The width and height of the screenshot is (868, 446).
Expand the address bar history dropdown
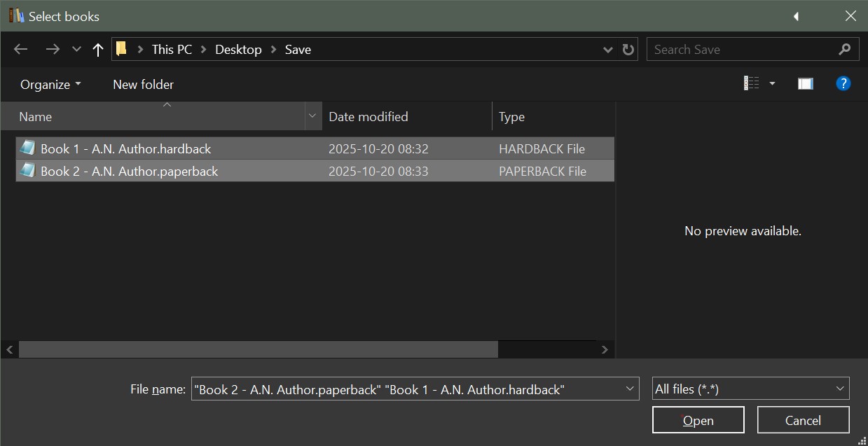(608, 49)
